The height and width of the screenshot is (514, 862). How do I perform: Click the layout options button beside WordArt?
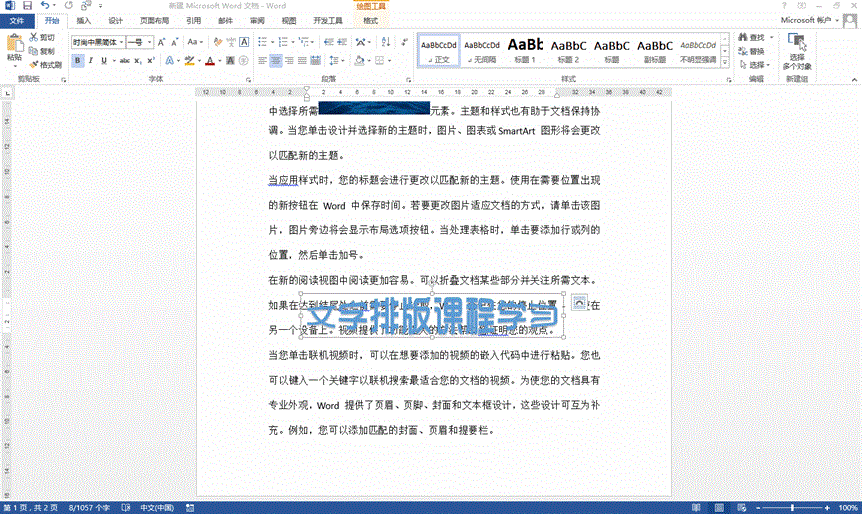(579, 303)
